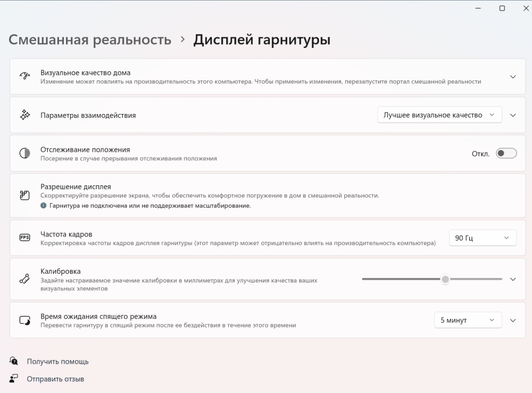The image size is (532, 393).
Task: Click the Отправить отзыв icon
Action: pos(14,379)
